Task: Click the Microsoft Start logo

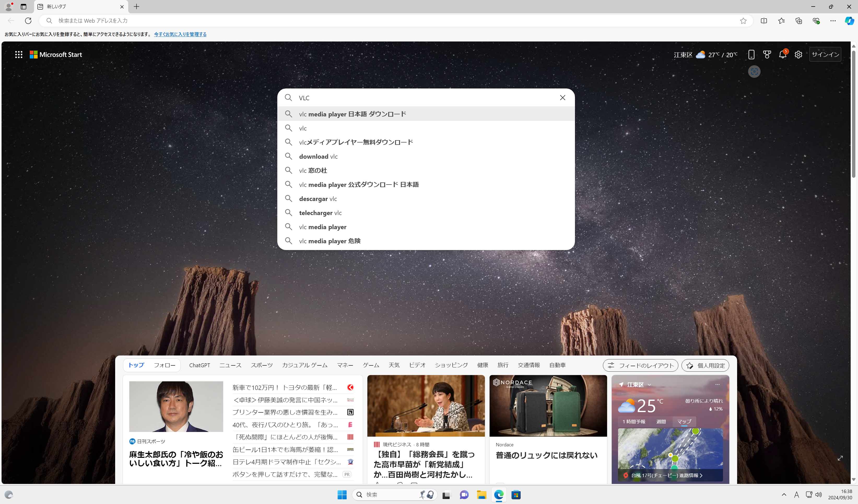Action: pyautogui.click(x=56, y=55)
